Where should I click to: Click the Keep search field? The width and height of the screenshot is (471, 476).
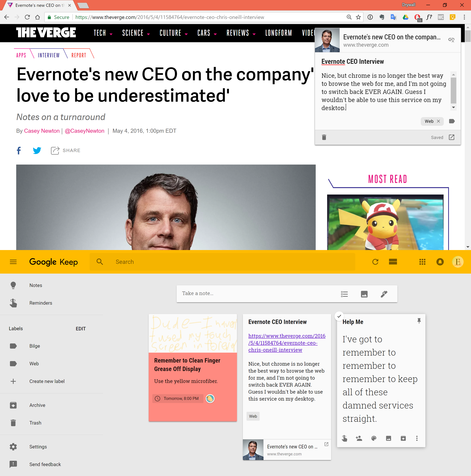click(222, 262)
